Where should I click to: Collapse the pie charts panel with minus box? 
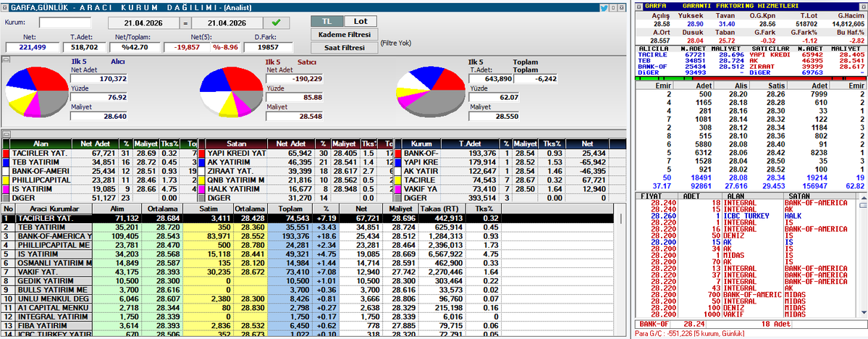click(x=5, y=60)
